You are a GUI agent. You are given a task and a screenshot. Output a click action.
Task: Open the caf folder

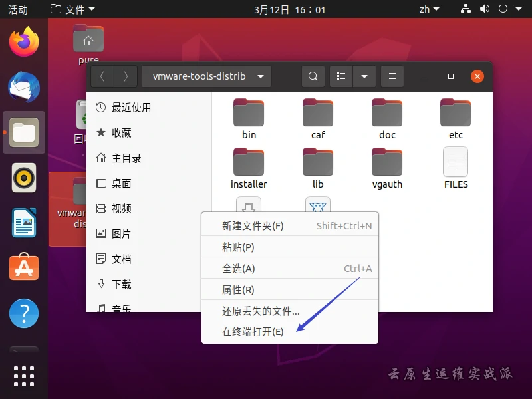coord(318,119)
